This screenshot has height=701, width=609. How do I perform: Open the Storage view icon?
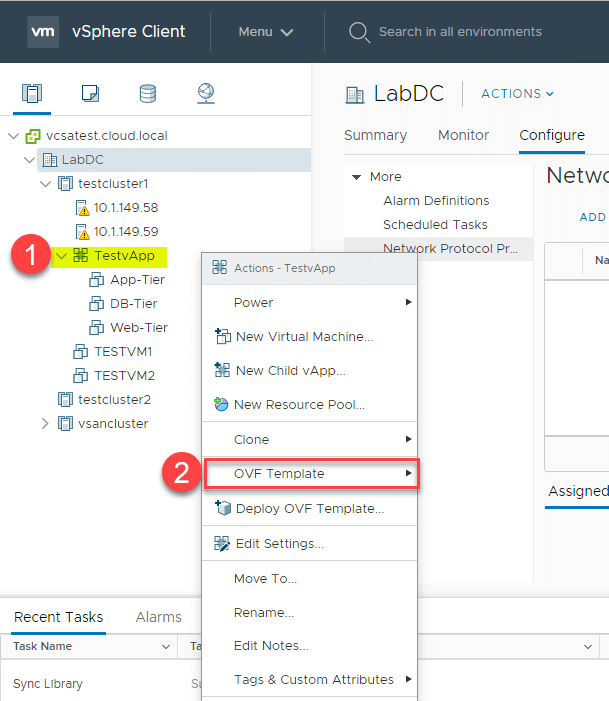[x=148, y=93]
